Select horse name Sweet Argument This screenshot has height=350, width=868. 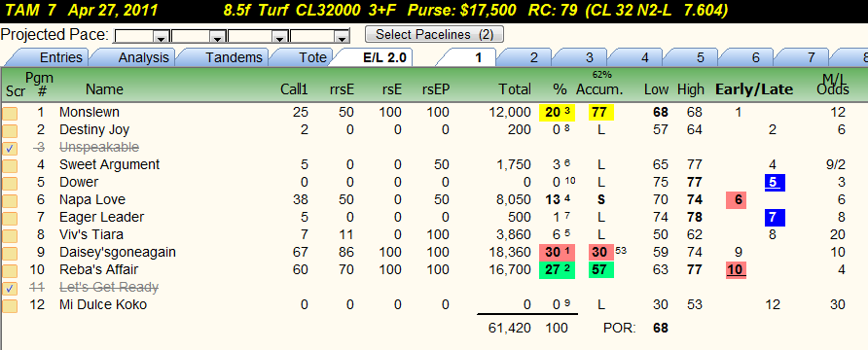[x=109, y=164]
